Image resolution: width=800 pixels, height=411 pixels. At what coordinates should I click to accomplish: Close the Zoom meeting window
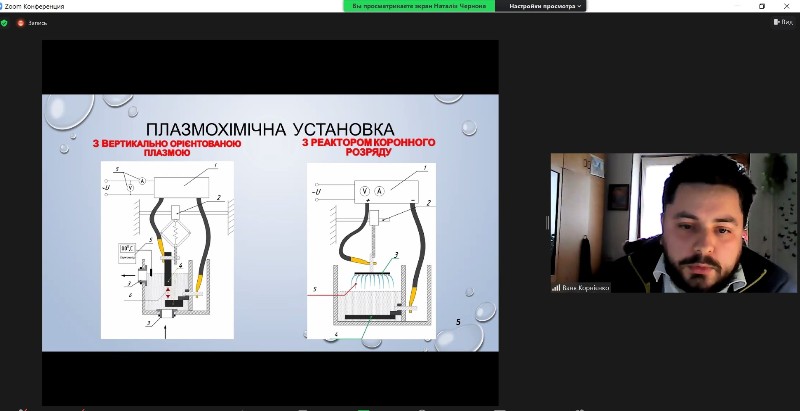pyautogui.click(x=786, y=6)
